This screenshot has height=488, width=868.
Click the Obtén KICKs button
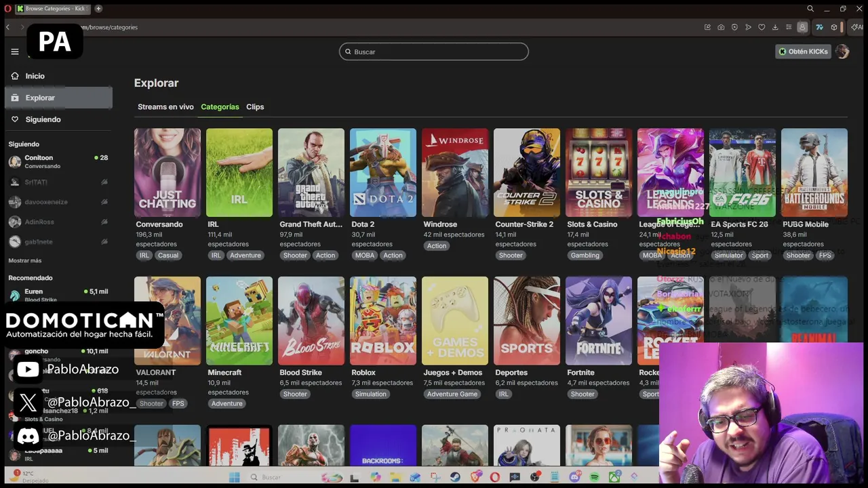pyautogui.click(x=803, y=52)
